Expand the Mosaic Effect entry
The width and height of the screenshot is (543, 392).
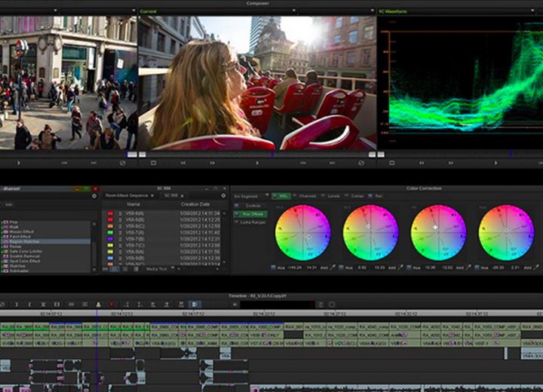point(2,231)
